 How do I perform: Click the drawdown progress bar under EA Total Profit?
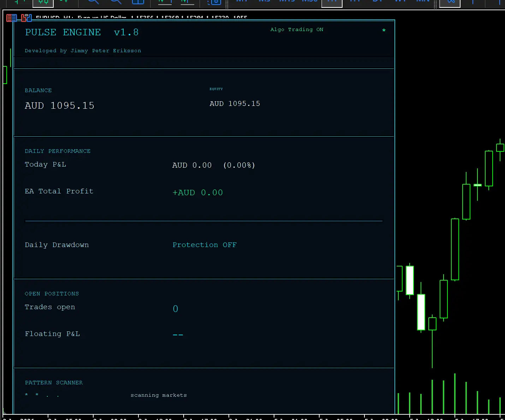tap(204, 221)
